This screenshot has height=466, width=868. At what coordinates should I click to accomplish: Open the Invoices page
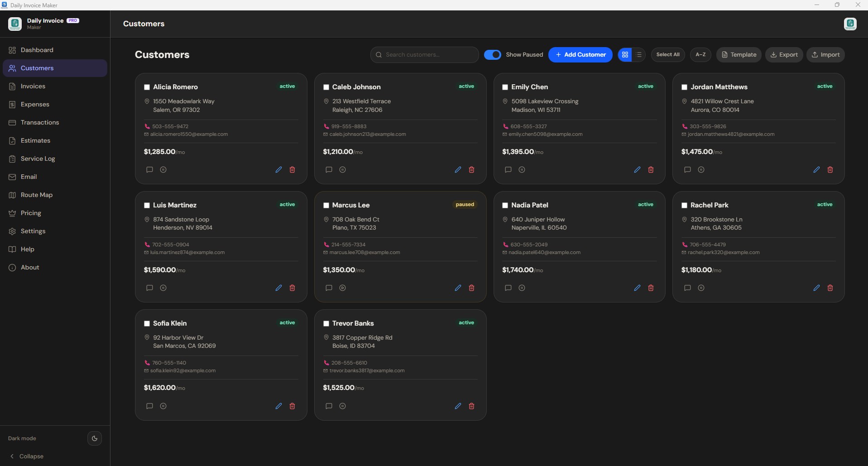pos(33,86)
